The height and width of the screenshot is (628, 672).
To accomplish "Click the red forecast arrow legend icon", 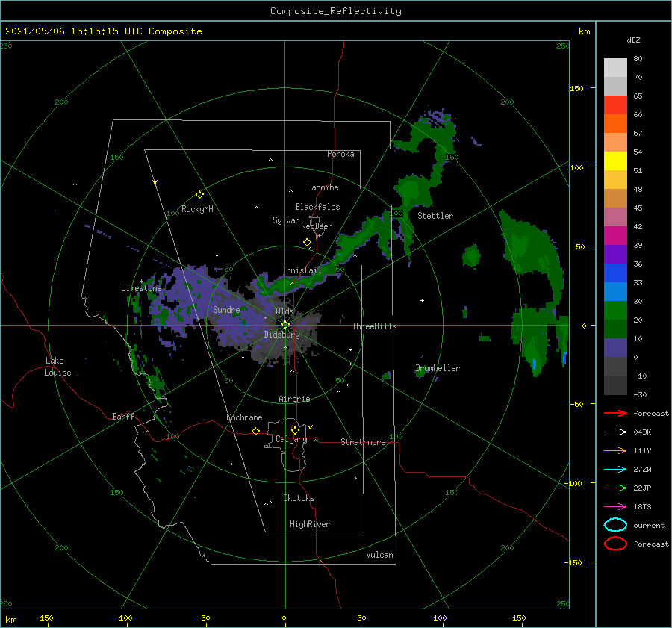I will (615, 413).
